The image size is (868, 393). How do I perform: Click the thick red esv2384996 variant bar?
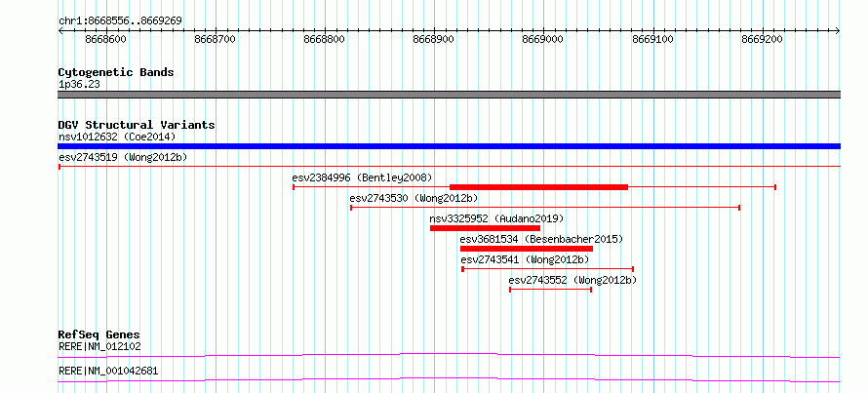(x=538, y=187)
